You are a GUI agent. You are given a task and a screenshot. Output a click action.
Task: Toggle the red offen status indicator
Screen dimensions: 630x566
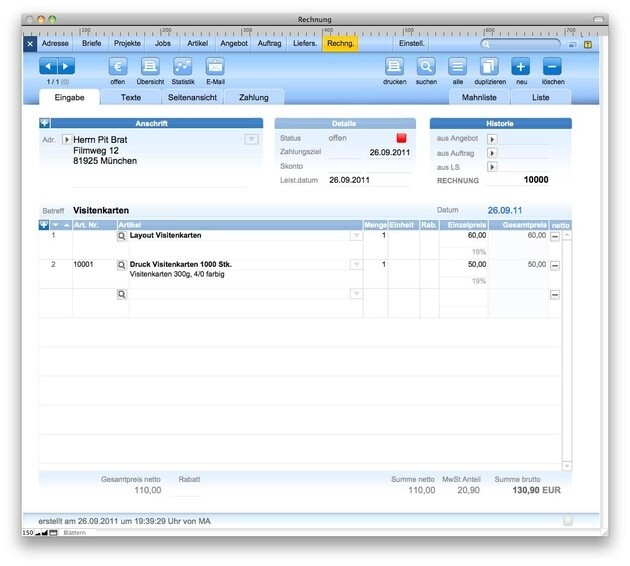tap(401, 138)
